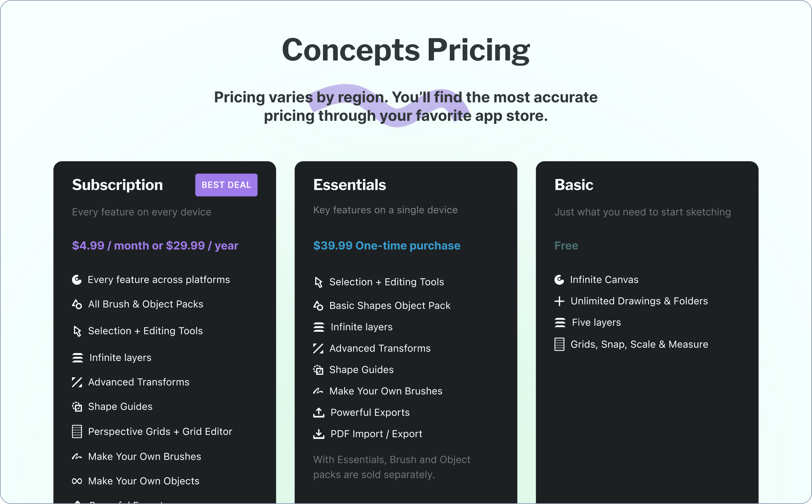Click the $39.99 One-time purchase price
The height and width of the screenshot is (504, 812).
387,246
